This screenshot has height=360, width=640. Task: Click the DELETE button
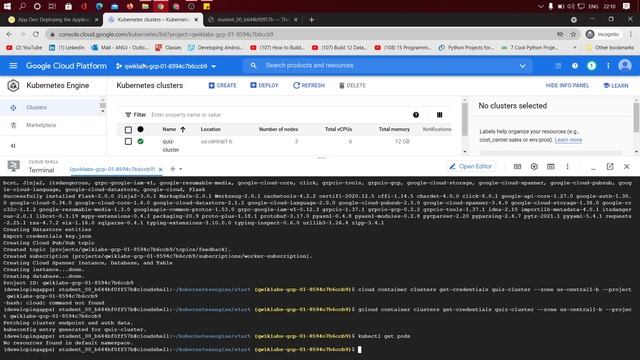tap(352, 85)
